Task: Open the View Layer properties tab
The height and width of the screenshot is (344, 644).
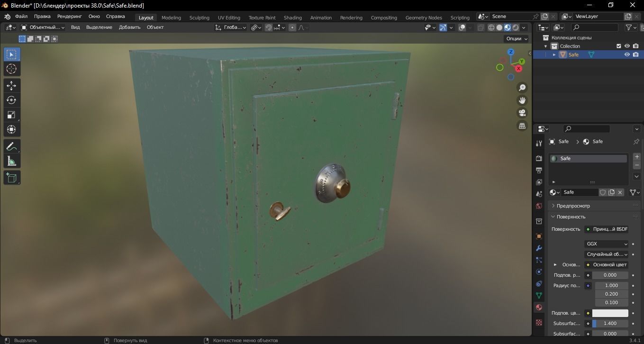Action: [539, 182]
